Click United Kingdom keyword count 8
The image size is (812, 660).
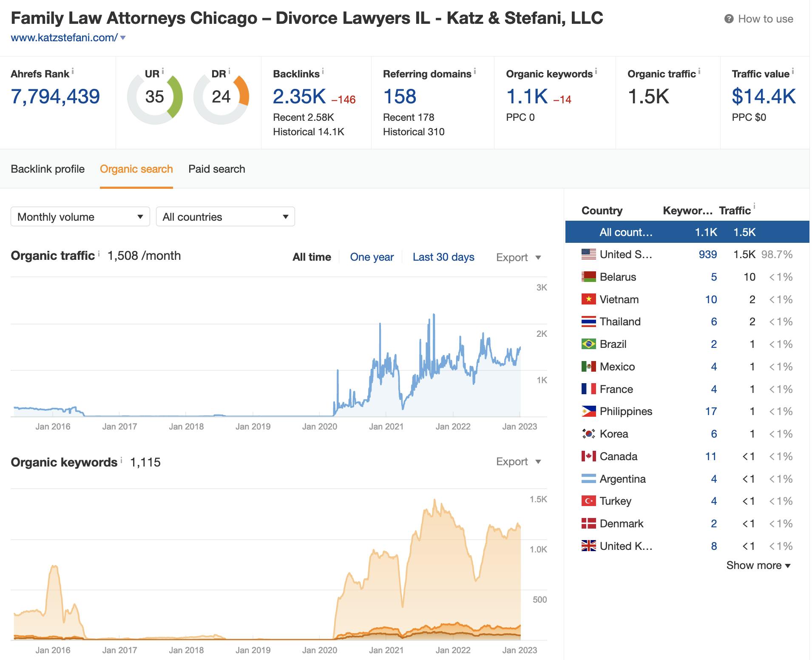(714, 546)
